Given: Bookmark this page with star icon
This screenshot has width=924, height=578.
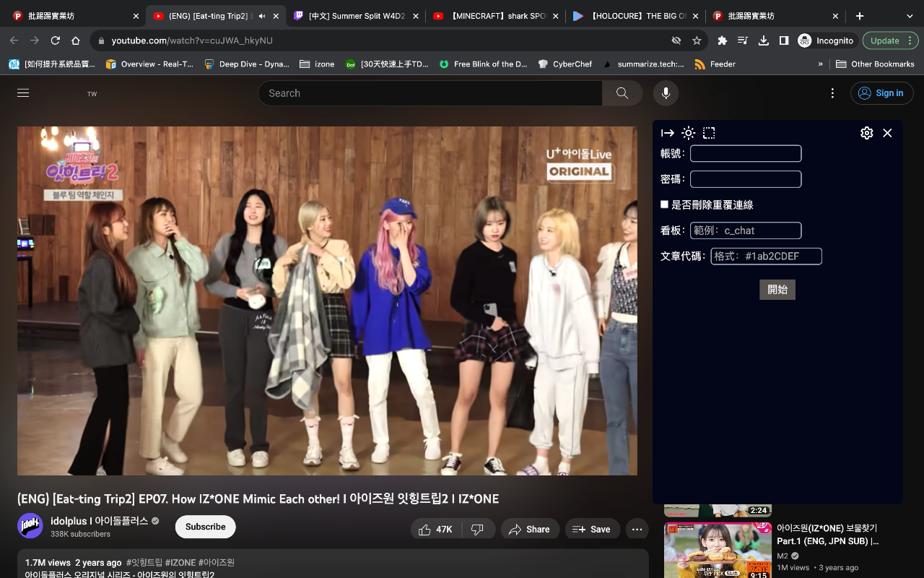Looking at the screenshot, I should 697,40.
